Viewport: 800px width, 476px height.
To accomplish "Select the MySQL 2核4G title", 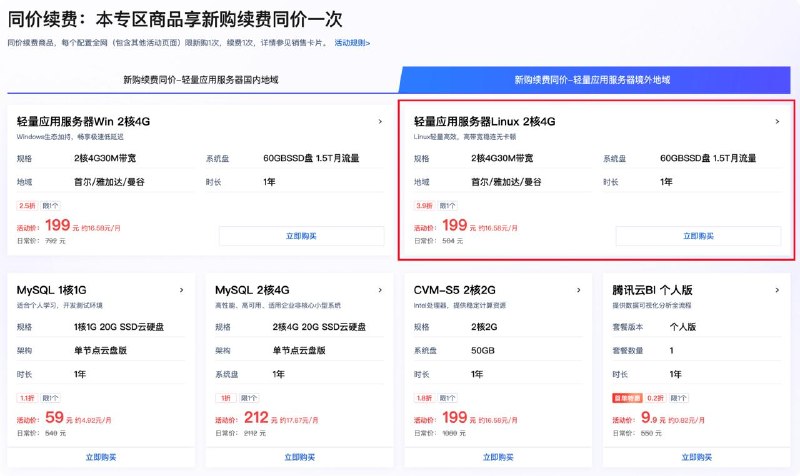I will pyautogui.click(x=252, y=290).
